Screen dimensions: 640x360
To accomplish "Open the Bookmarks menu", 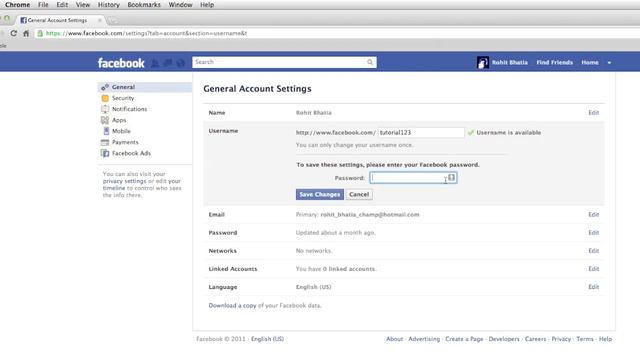I will tap(144, 5).
